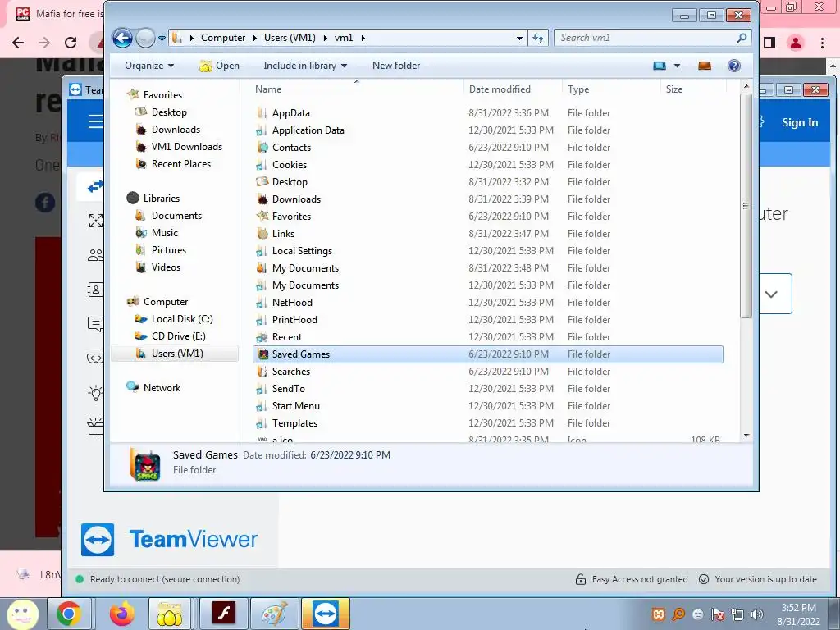
Task: Open the Flash app from the taskbar
Action: 223,614
